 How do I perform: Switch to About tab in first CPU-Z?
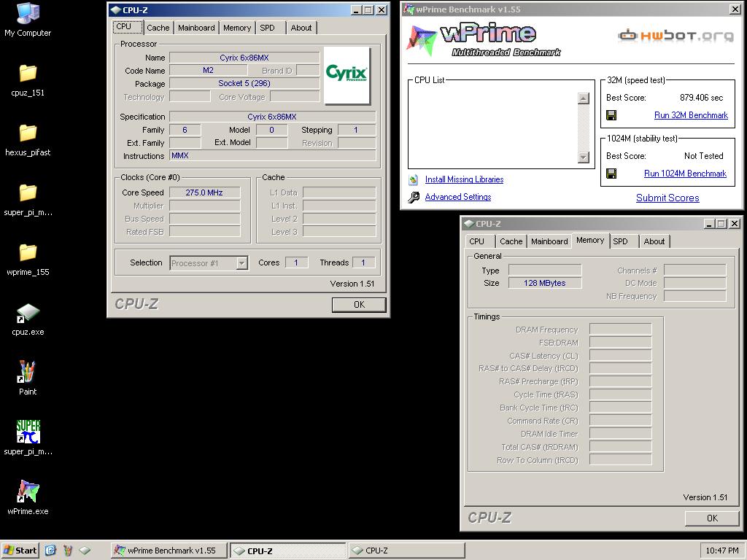pyautogui.click(x=301, y=28)
